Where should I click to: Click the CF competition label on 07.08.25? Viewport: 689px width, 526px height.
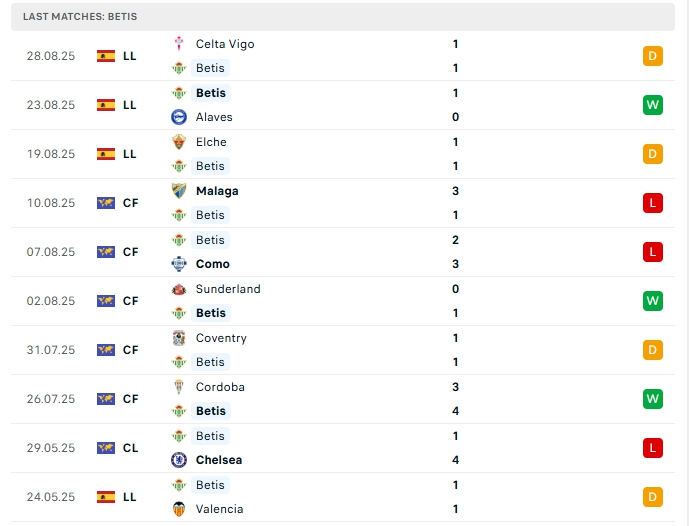point(130,252)
